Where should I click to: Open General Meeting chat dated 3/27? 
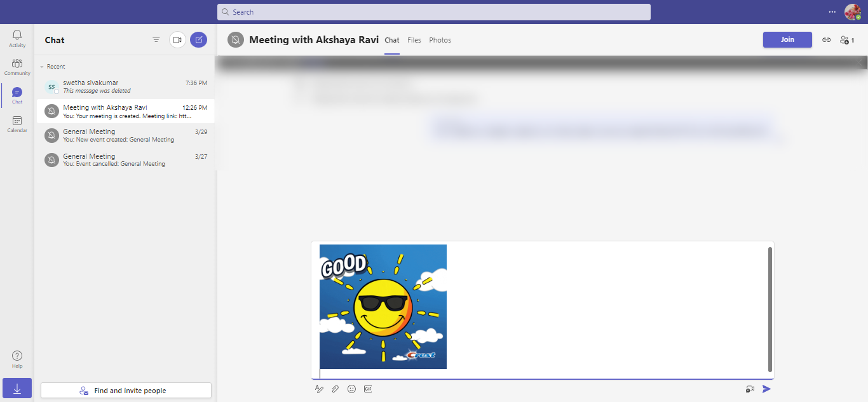pos(125,160)
